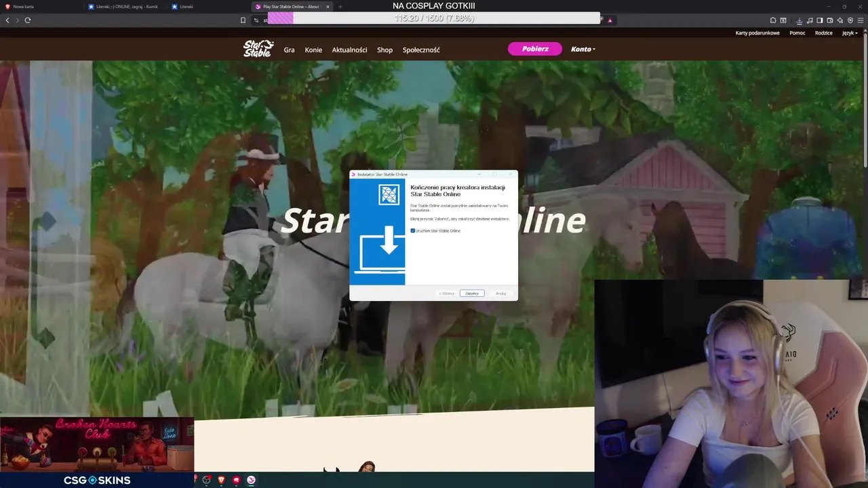This screenshot has width=868, height=488.
Task: Open the Pomoc help link
Action: [x=797, y=33]
